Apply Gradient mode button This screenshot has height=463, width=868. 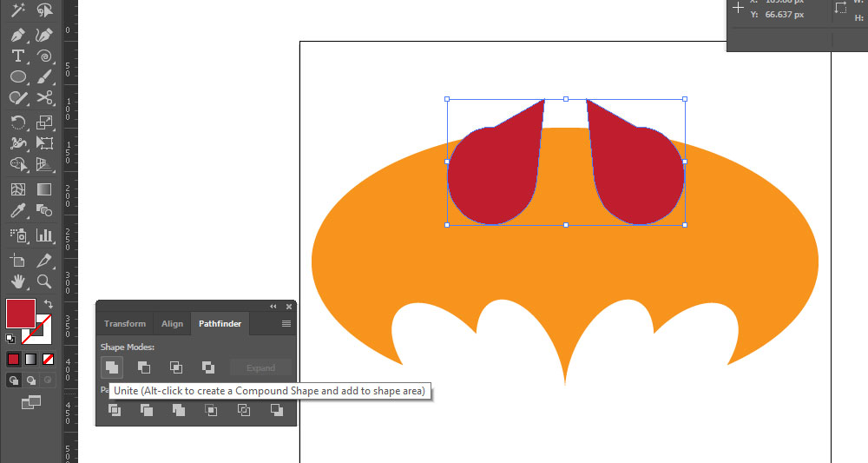[x=31, y=360]
